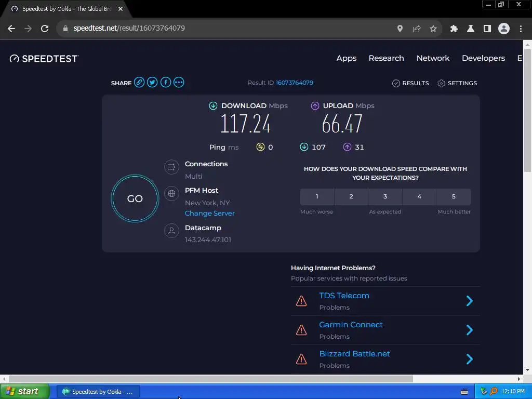Screen dimensions: 532x399
Task: Click scroll right arrow on horizontal scrollbar
Action: pyautogui.click(x=519, y=379)
